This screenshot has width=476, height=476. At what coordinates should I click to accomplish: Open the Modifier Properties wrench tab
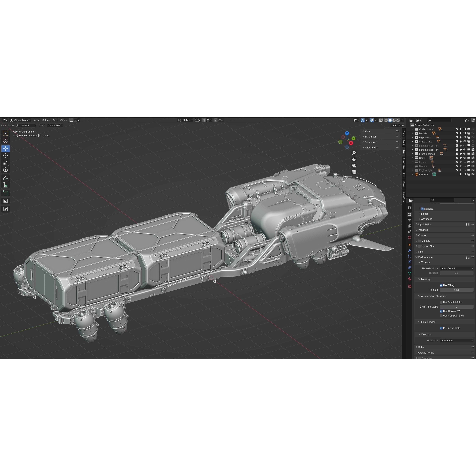[410, 250]
